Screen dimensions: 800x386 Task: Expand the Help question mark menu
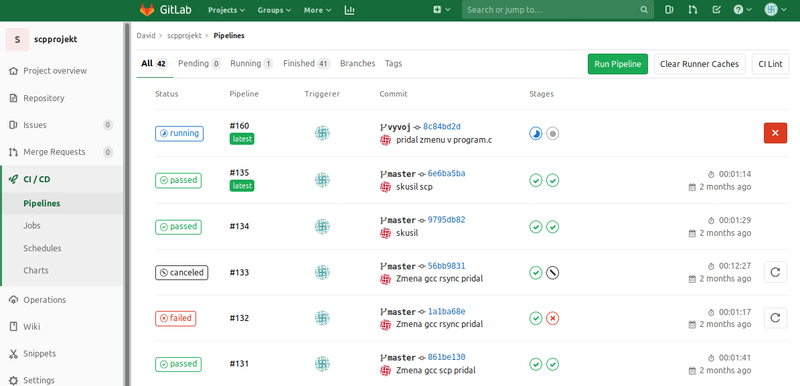coord(742,10)
